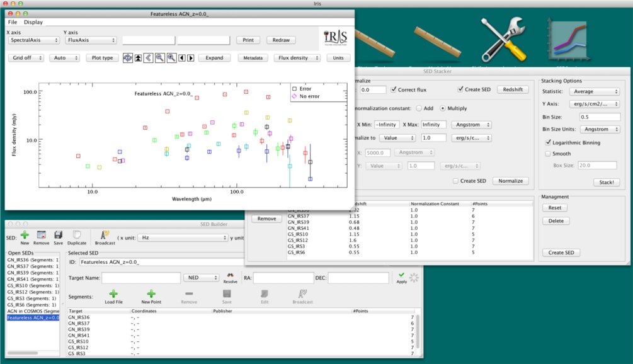The height and width of the screenshot is (364, 633).
Task: Toggle the Correct flux checkbox
Action: 394,89
